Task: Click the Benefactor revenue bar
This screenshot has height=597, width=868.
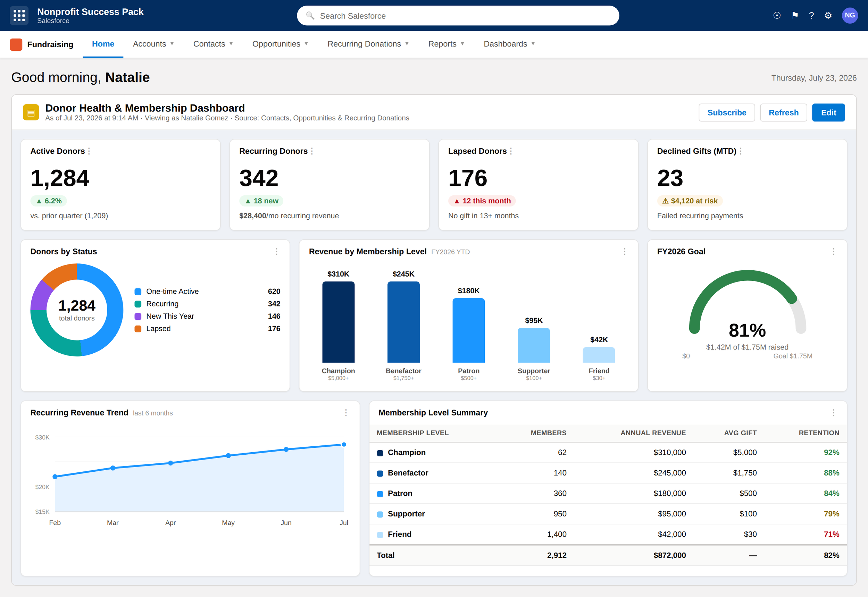Action: 403,322
